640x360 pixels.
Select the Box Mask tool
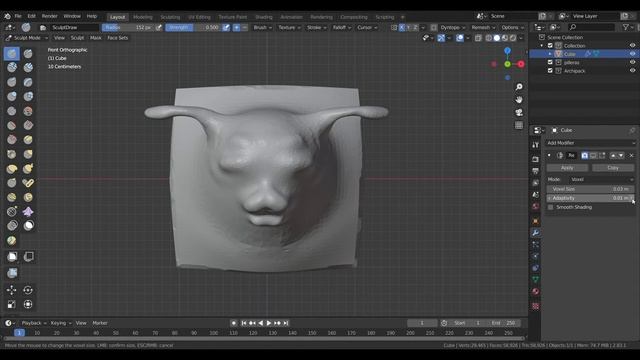12,256
